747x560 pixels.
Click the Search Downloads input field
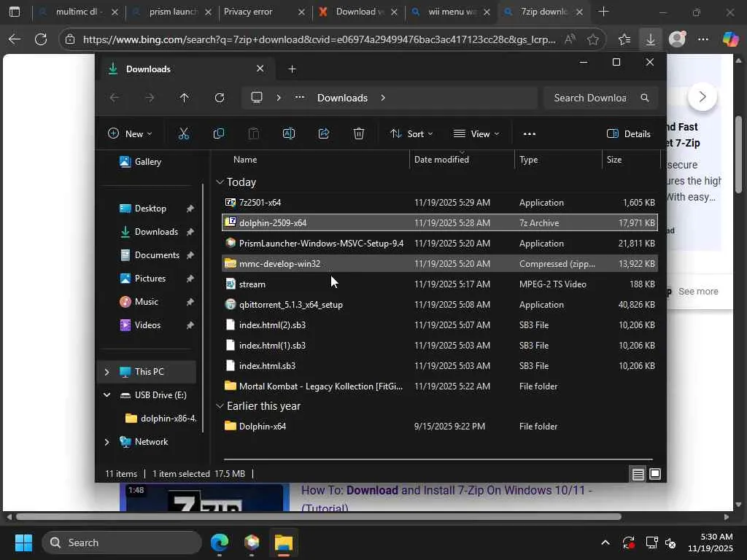(x=591, y=98)
